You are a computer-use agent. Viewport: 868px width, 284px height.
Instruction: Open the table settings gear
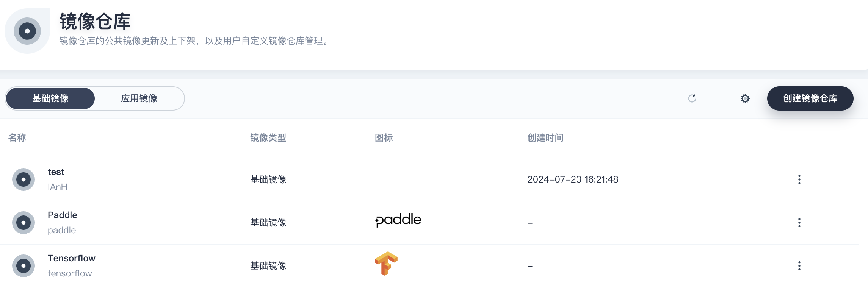745,98
